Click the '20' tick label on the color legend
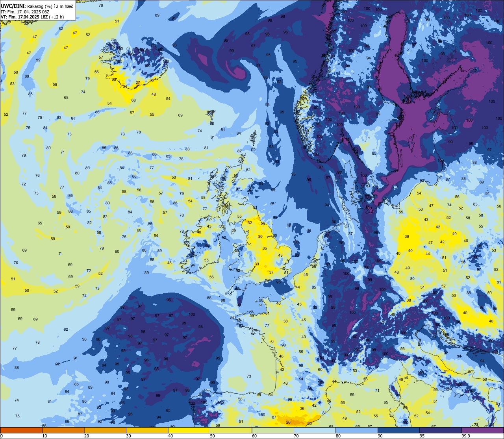The width and height of the screenshot is (504, 439). 87,436
